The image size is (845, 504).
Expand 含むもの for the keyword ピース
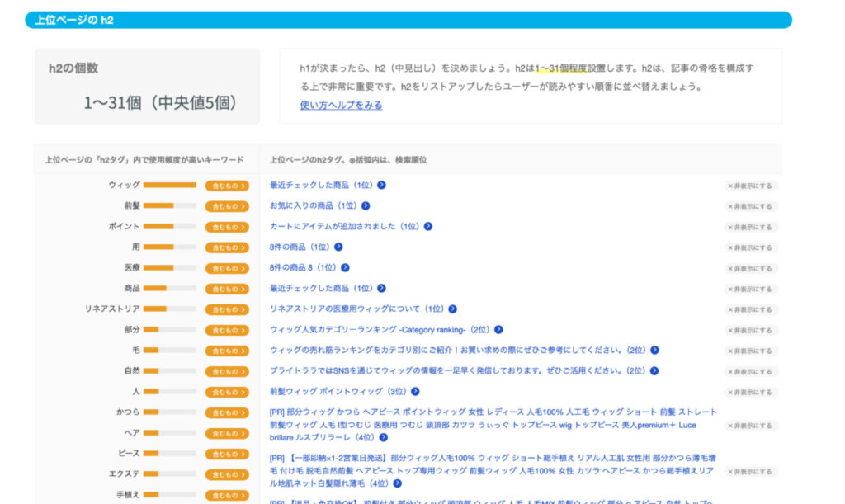(x=227, y=454)
